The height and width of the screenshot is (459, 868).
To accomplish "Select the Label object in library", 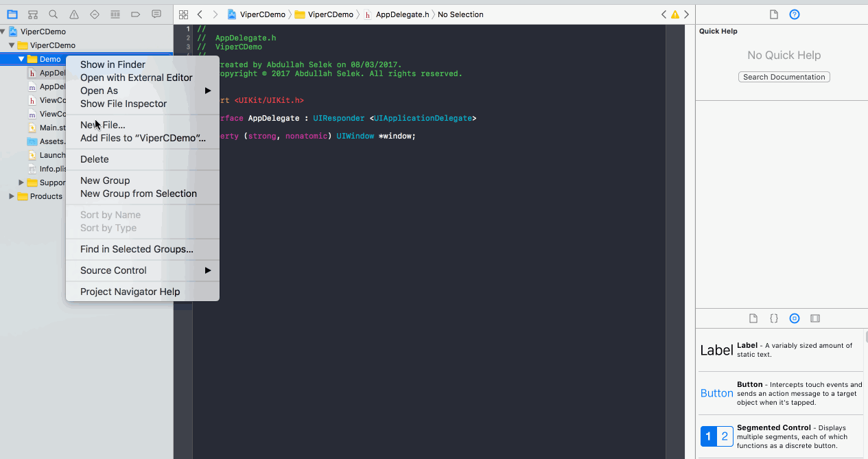I will (x=781, y=350).
